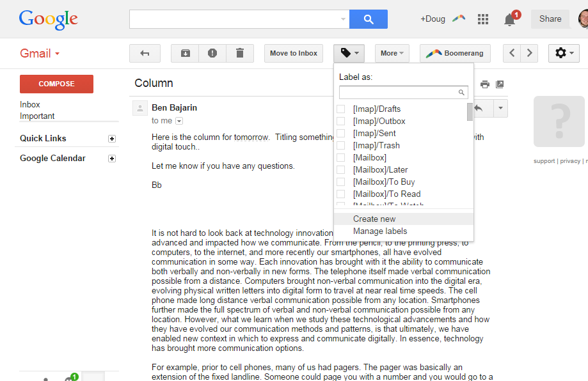Check the [Imap]/Outbox label

(x=341, y=121)
